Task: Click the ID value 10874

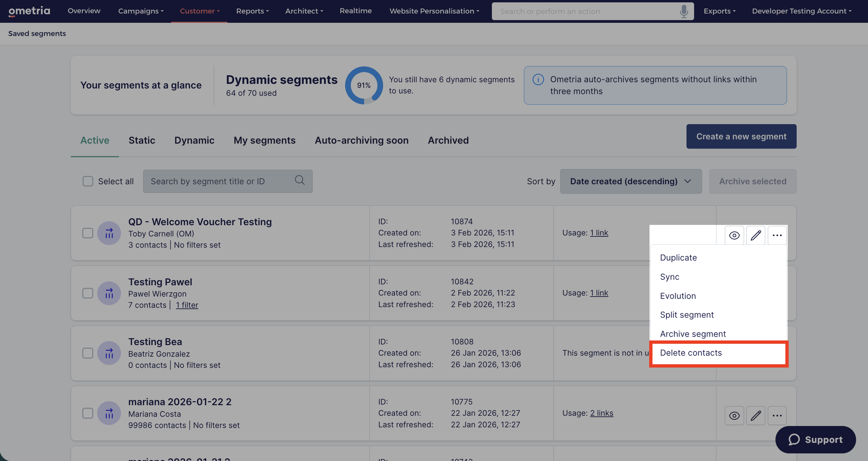Action: [462, 221]
